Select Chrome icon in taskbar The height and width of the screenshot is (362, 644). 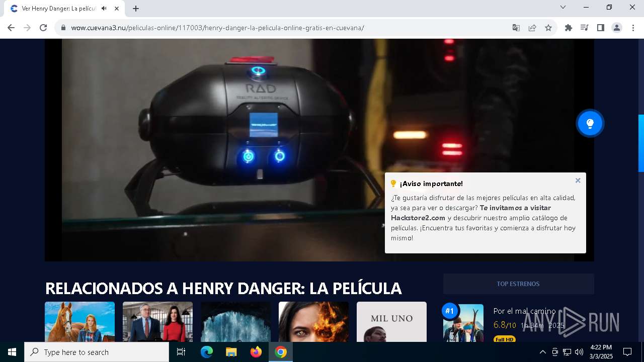pos(281,352)
